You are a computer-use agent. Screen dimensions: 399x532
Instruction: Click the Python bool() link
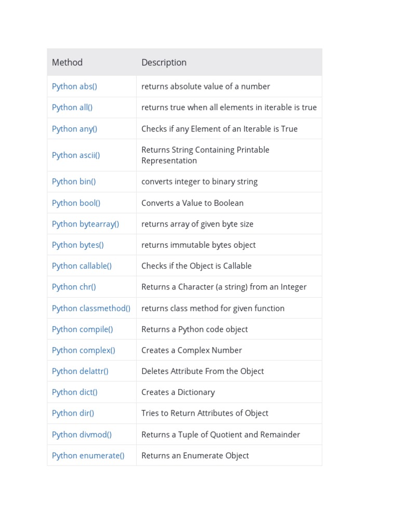[76, 203]
